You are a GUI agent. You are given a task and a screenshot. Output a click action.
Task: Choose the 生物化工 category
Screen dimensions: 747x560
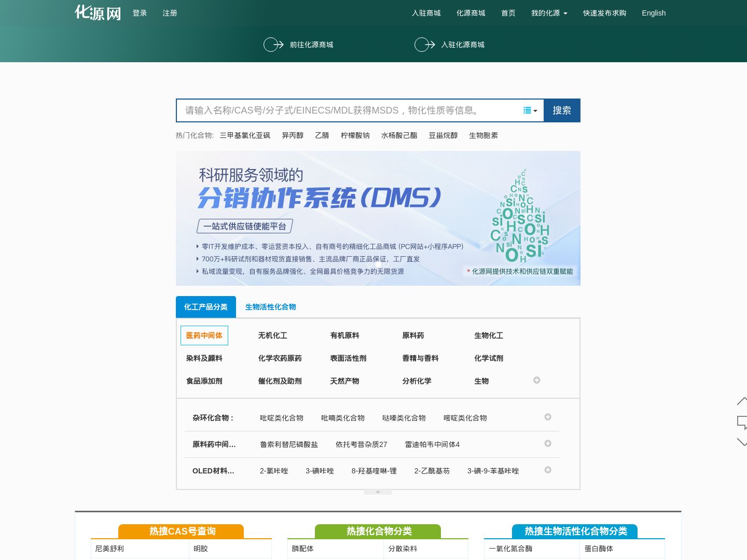[x=489, y=335]
